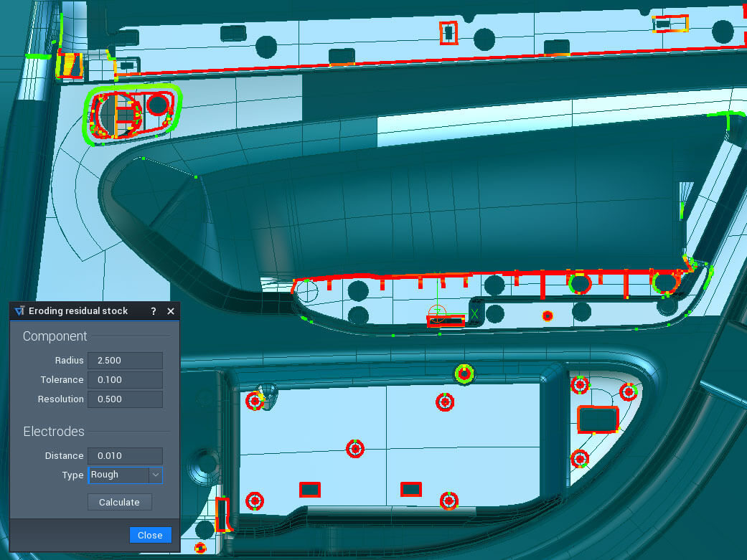The height and width of the screenshot is (560, 747).
Task: Click the red rectangle at the origin
Action: point(446,322)
